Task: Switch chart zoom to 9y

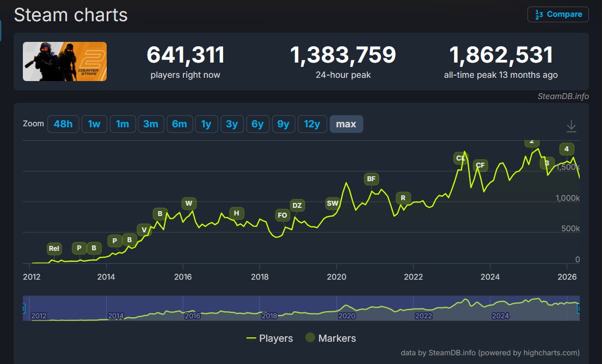Action: (x=284, y=124)
